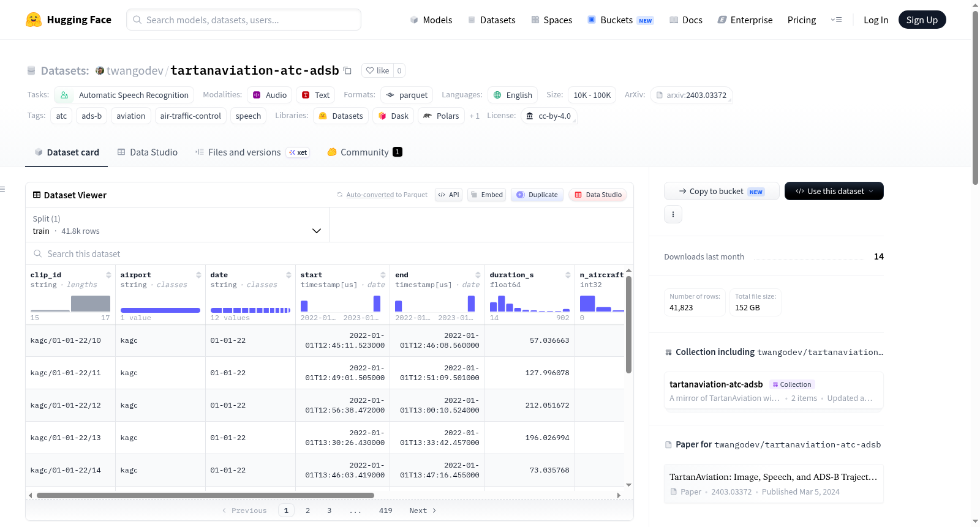Screen dimensions: 980x527
Task: Focus the models search field
Action: click(244, 20)
